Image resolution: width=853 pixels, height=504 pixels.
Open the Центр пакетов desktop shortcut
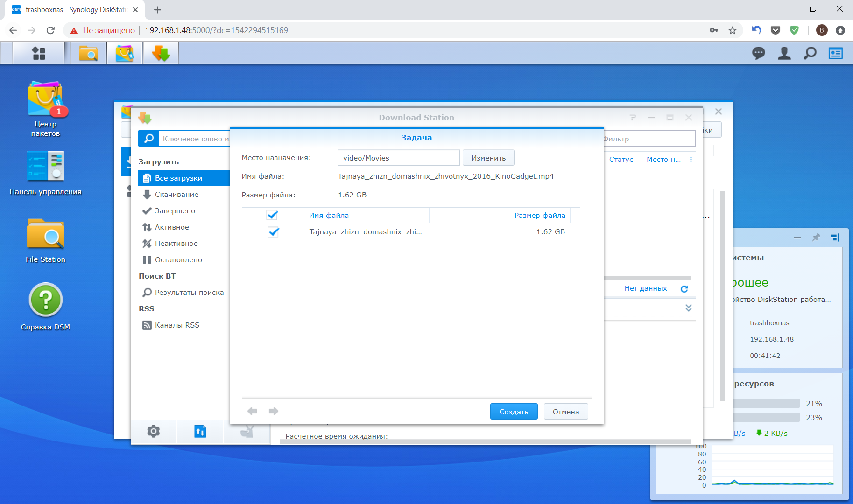[x=45, y=110]
